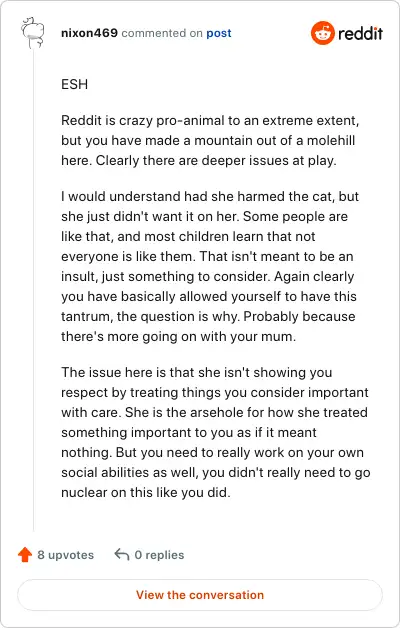Click the "ESH" verdict text
This screenshot has width=400, height=628.
point(74,85)
